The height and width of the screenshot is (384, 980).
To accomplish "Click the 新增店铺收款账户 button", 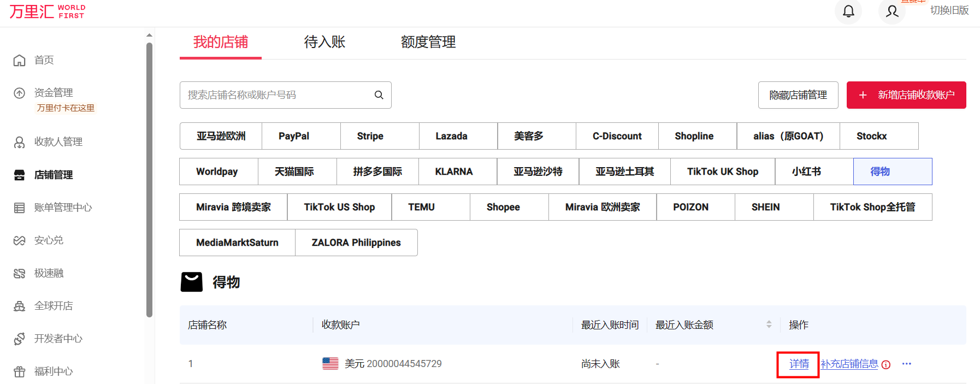I will (x=906, y=95).
